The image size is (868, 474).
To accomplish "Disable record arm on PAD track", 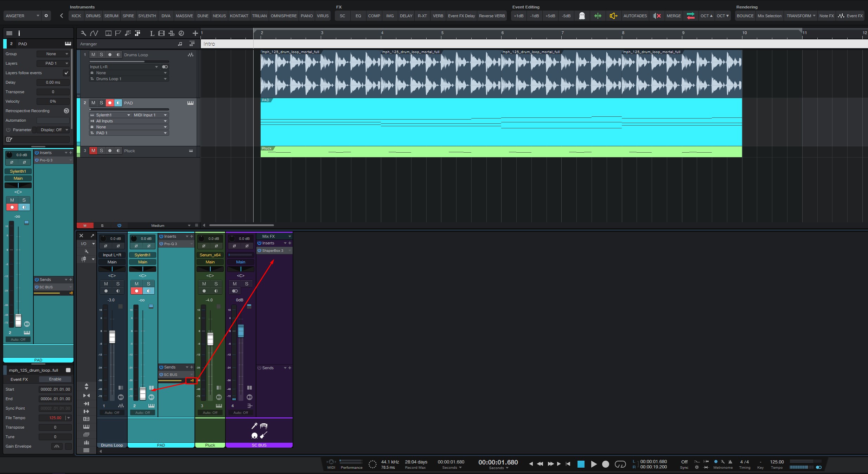I will pos(110,103).
